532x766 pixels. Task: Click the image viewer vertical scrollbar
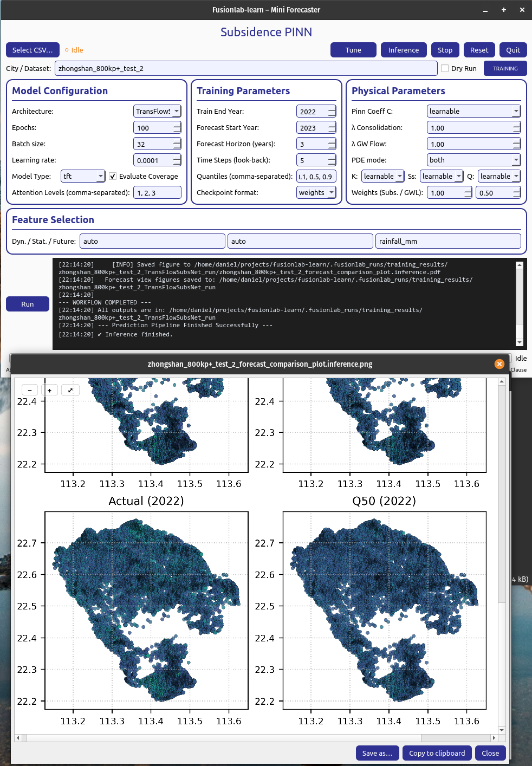coord(502,555)
